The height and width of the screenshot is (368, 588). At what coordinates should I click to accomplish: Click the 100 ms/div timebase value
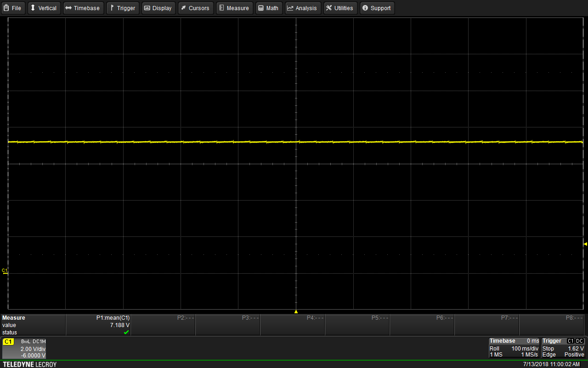525,349
